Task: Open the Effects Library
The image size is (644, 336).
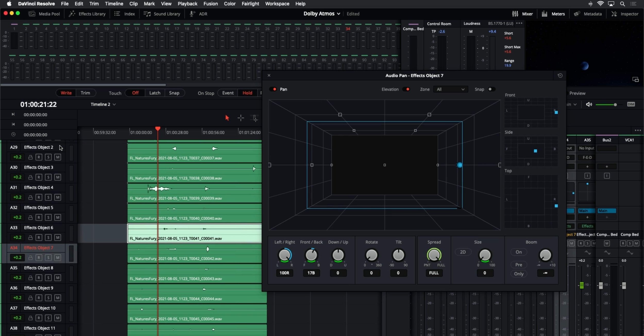Action: click(87, 14)
